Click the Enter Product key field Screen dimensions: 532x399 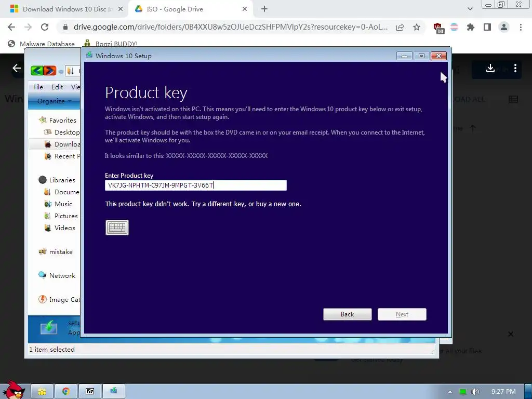[196, 185]
